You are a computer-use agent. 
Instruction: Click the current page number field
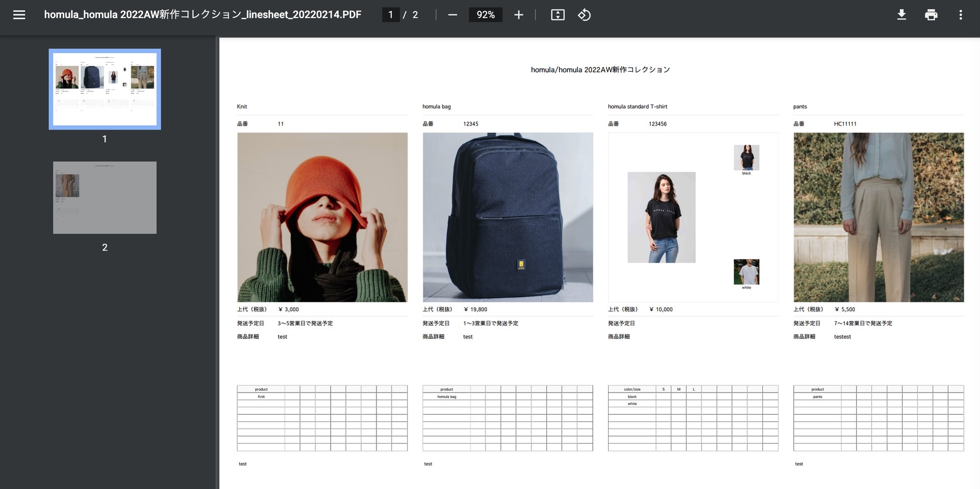pos(390,15)
